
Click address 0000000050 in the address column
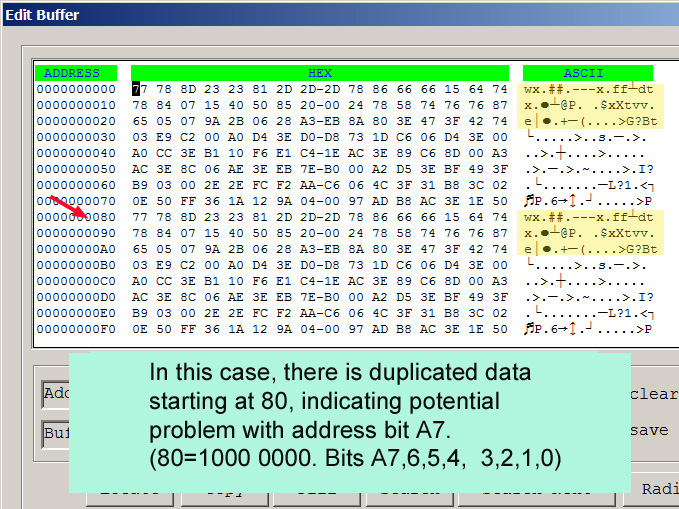click(76, 169)
